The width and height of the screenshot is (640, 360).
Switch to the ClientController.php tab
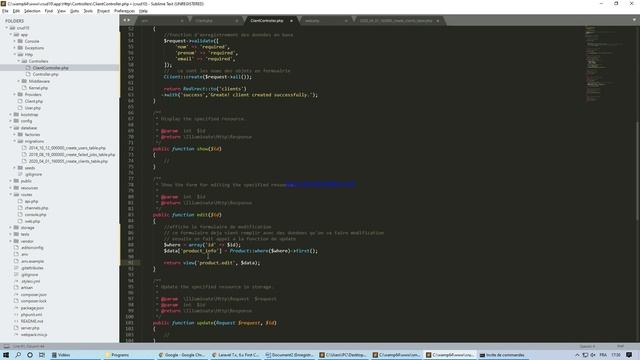pyautogui.click(x=267, y=20)
